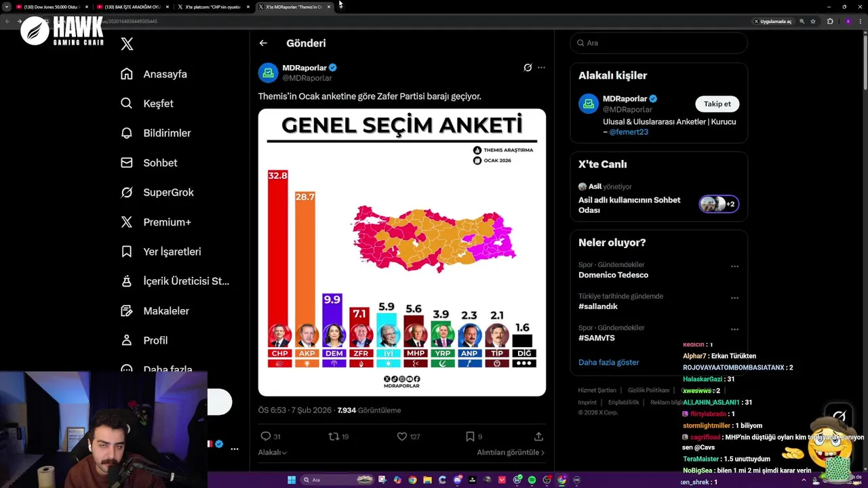Open the Genel Seçim Anketi image
The width and height of the screenshot is (868, 488).
[x=401, y=252]
